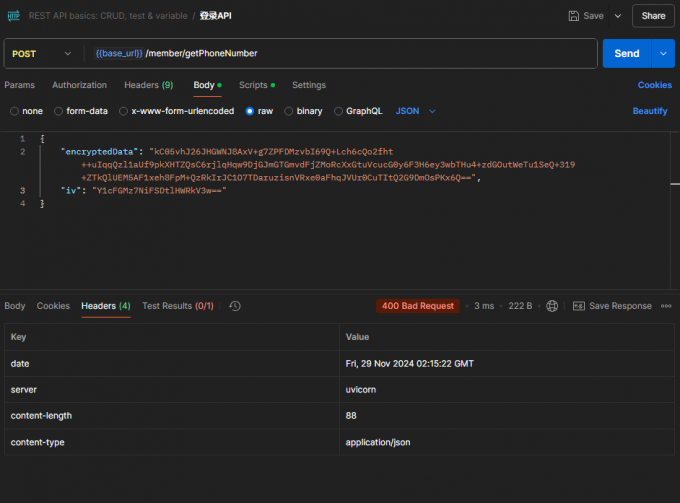This screenshot has height=503, width=680.
Task: Open the request Settings tab
Action: pyautogui.click(x=309, y=85)
